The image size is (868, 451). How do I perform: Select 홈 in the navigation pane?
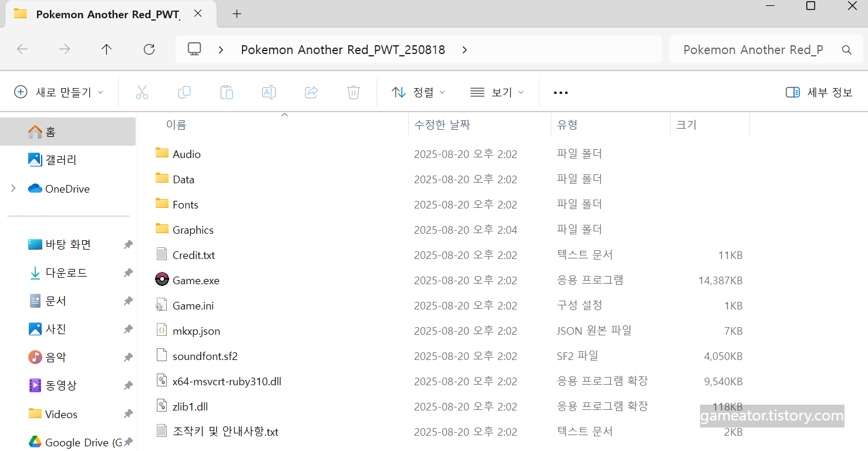click(x=68, y=132)
